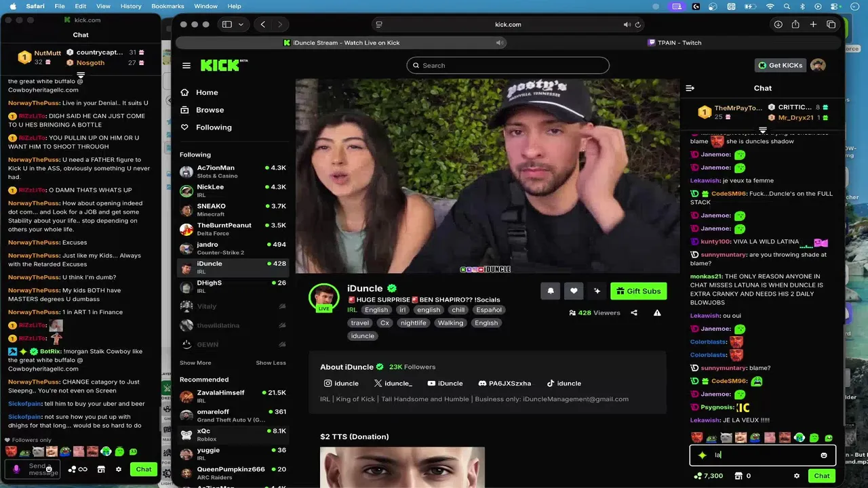Open Following in Kick sidebar
The height and width of the screenshot is (488, 868).
[x=214, y=127]
